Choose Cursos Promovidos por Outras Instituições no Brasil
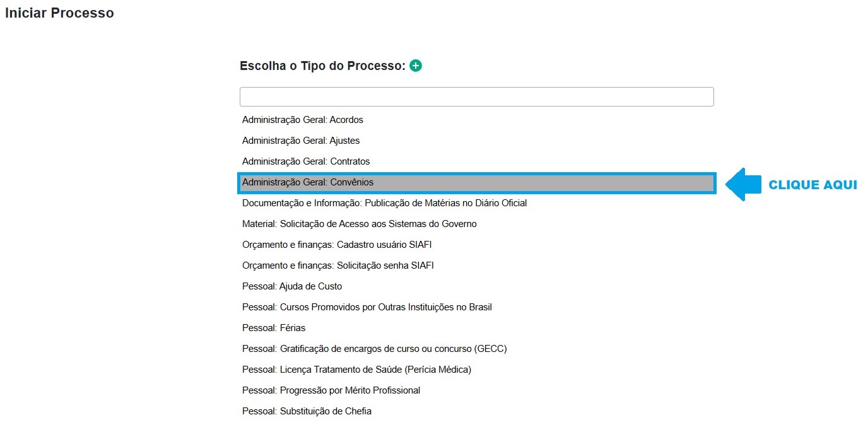The width and height of the screenshot is (868, 439). (x=367, y=307)
